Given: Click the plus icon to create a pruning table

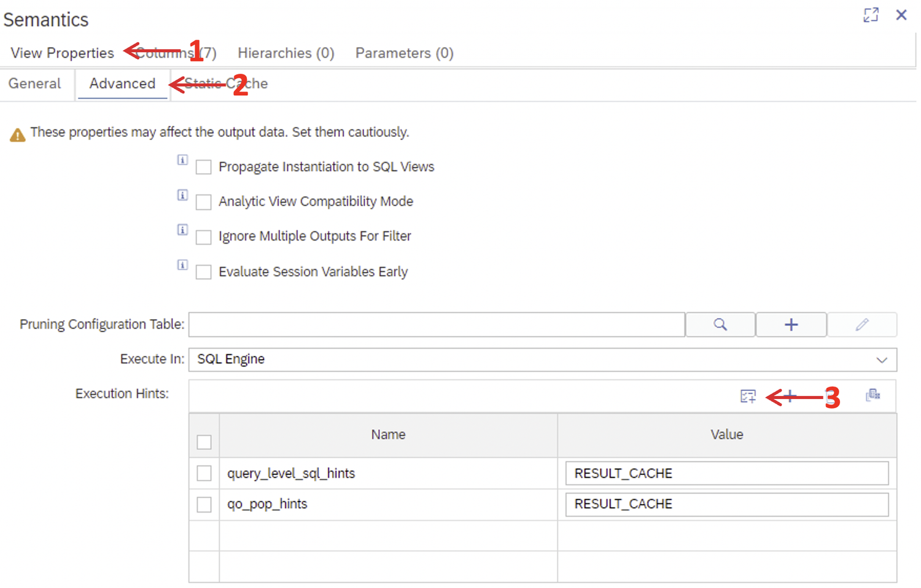Looking at the screenshot, I should (791, 325).
